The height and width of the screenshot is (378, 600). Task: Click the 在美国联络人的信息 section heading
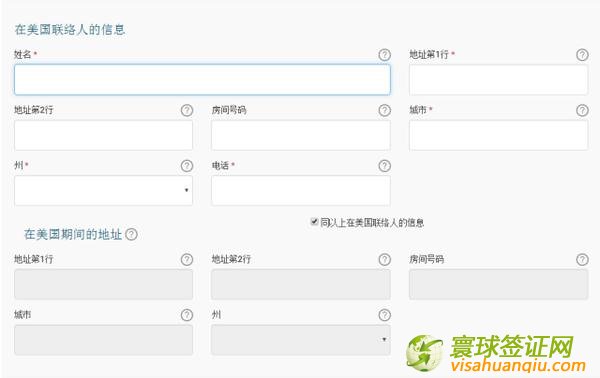(x=70, y=30)
